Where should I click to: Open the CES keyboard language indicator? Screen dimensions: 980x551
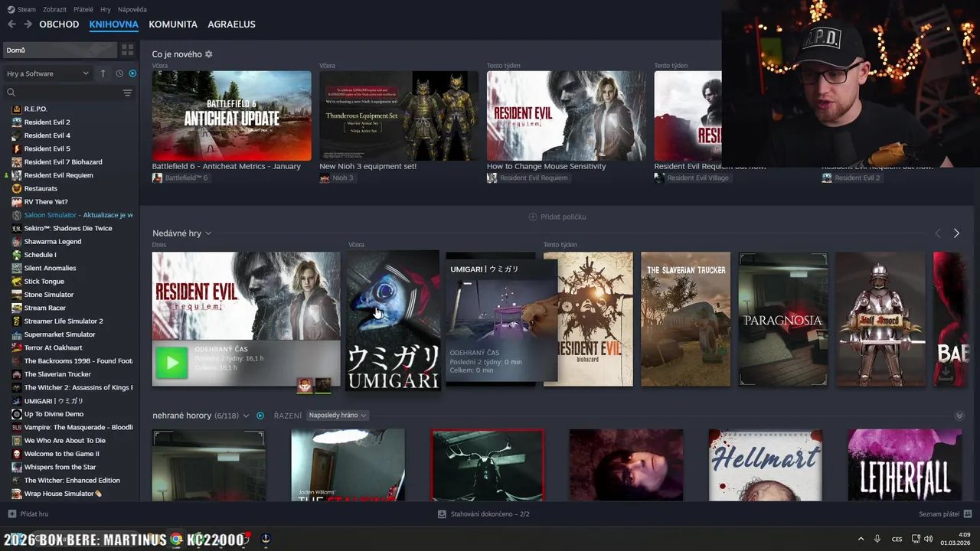coord(897,539)
